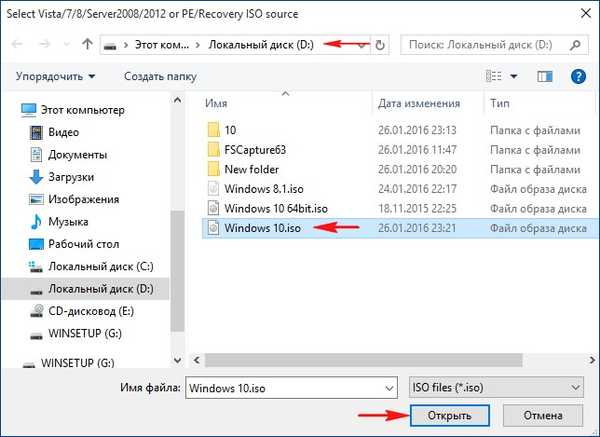Select Загрузки in navigation pane
Image resolution: width=600 pixels, height=437 pixels.
(x=72, y=177)
